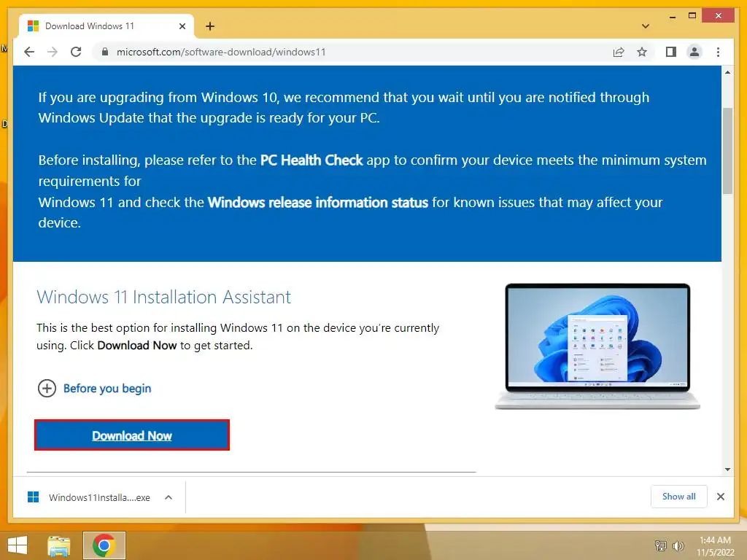Bookmark this page with the star icon

click(x=642, y=52)
